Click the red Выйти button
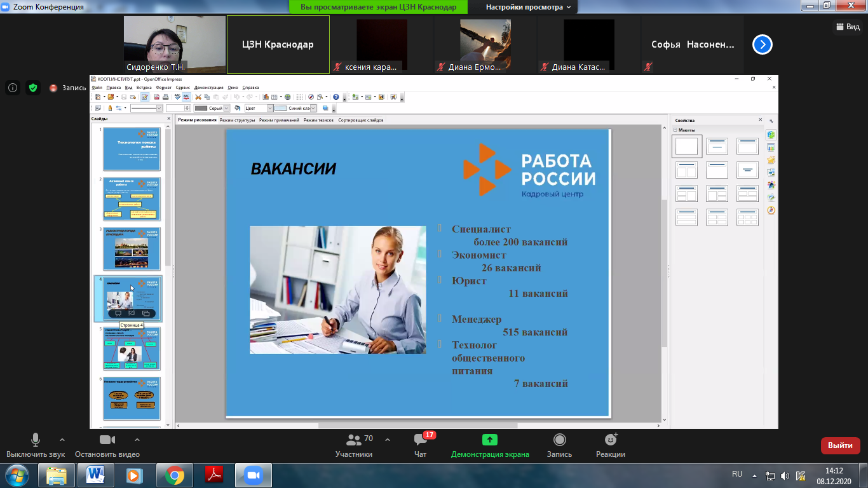868x488 pixels. [841, 445]
